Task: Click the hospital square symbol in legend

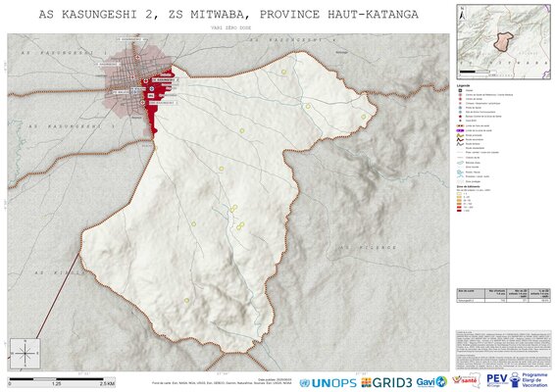Action: coord(460,90)
